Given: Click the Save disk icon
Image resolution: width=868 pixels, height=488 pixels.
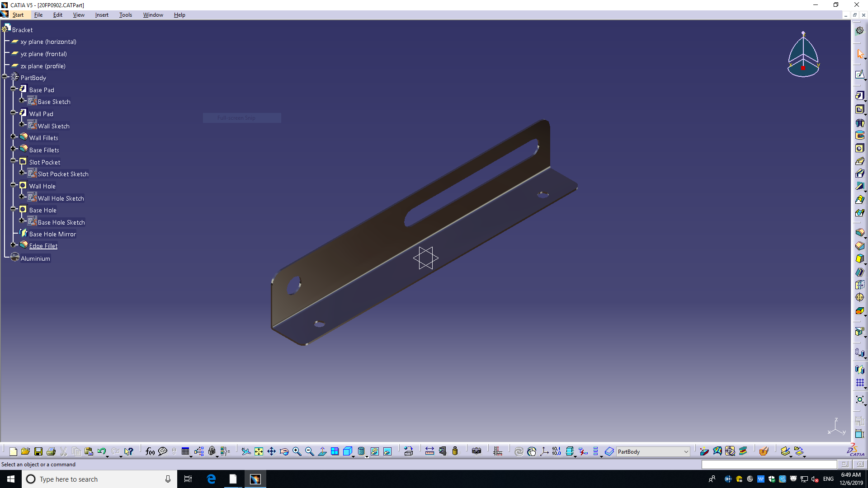Looking at the screenshot, I should (x=38, y=451).
